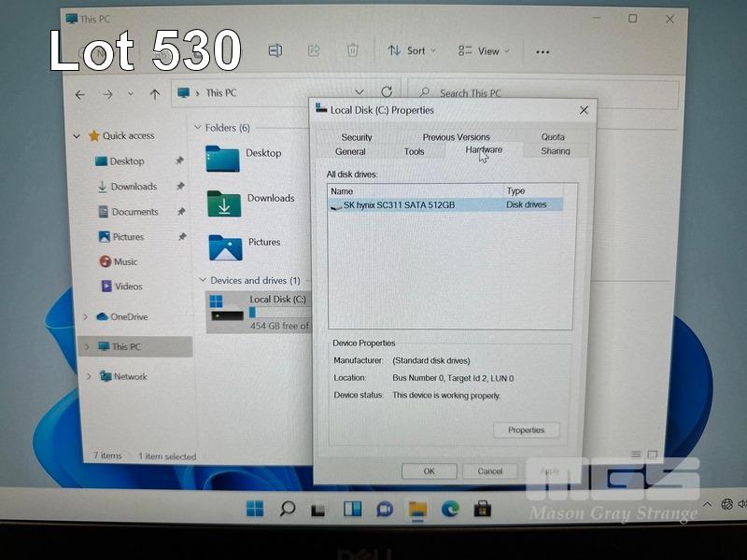Screen dimensions: 747x560
Task: Click the Delete trash icon in toolbar
Action: click(x=352, y=50)
